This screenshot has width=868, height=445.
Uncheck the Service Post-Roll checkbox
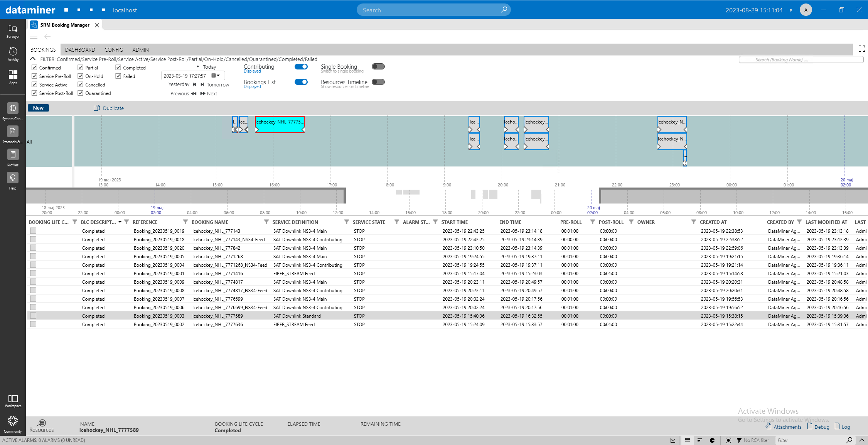pyautogui.click(x=34, y=93)
